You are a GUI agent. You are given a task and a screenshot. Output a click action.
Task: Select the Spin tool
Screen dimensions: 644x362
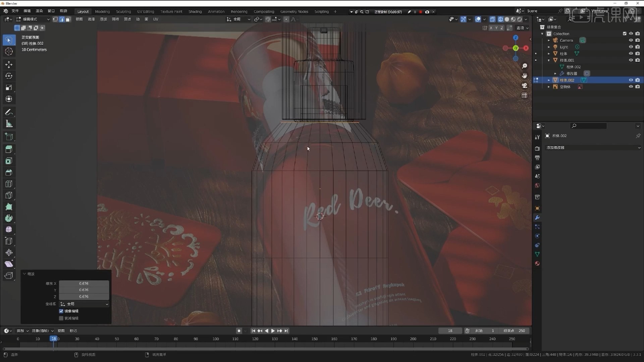tap(9, 218)
